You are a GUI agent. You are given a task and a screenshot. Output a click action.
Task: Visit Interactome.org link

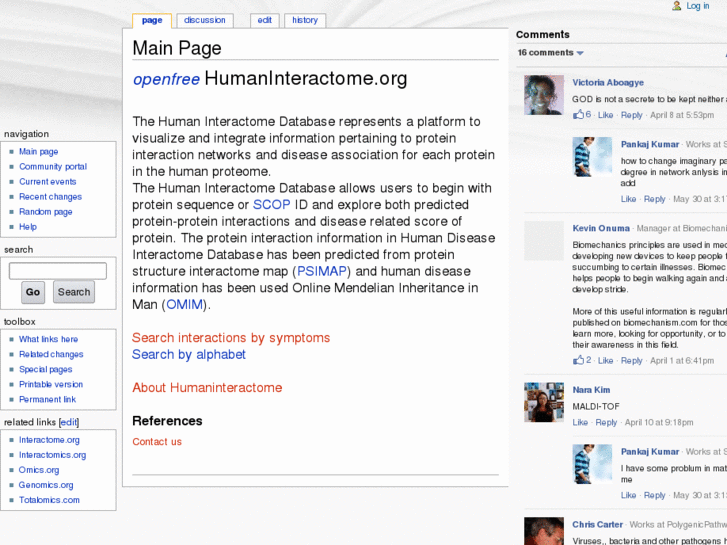click(x=49, y=440)
